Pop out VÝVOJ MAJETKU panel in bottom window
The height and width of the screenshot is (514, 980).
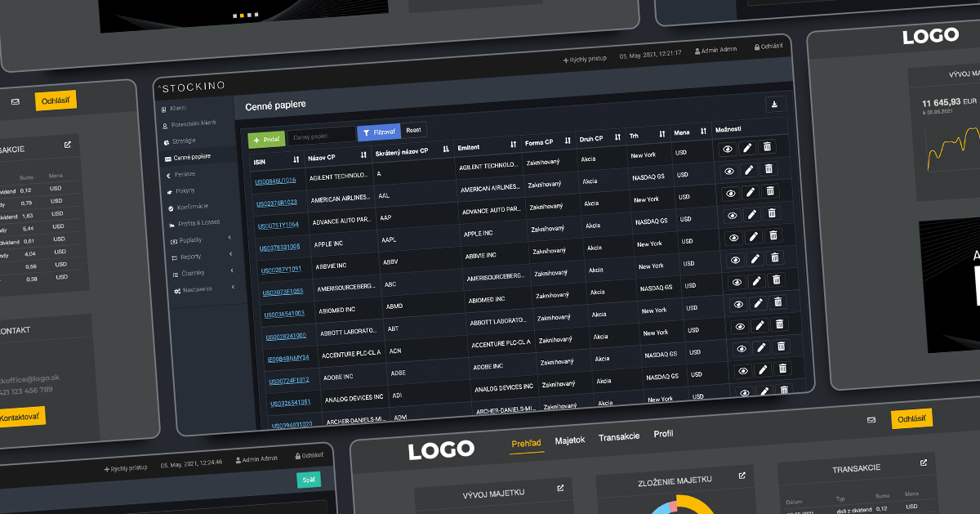tap(560, 488)
